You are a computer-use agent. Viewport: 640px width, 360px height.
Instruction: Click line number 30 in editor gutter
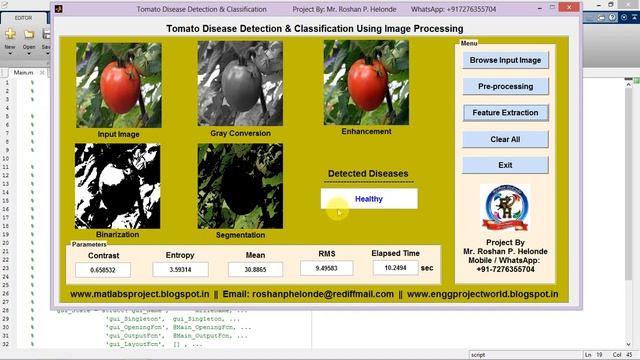(6, 327)
